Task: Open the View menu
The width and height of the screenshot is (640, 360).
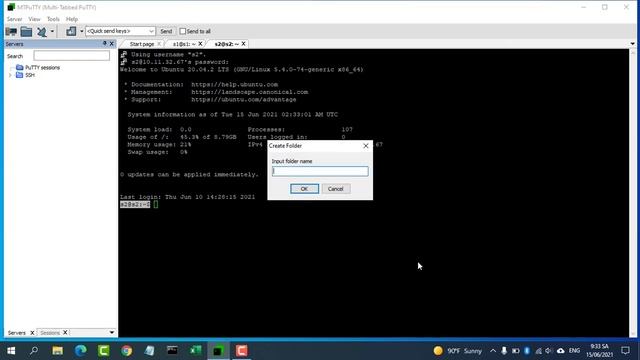Action: click(34, 19)
